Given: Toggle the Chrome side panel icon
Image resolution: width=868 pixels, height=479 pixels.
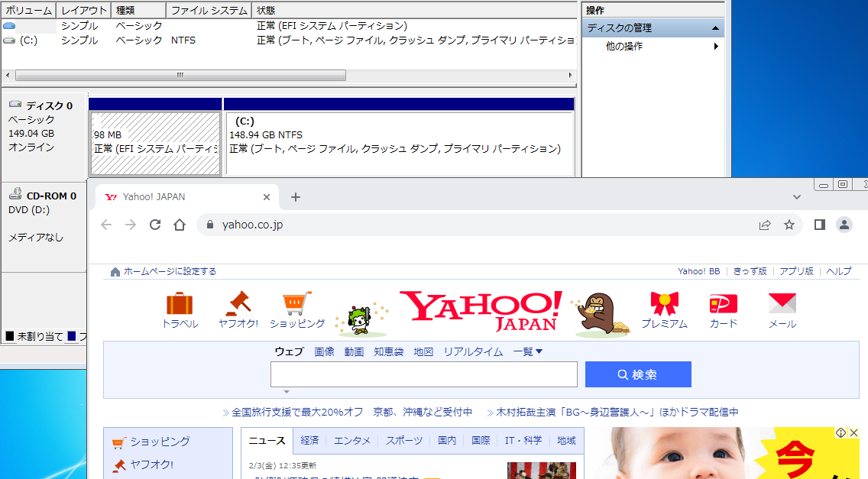Looking at the screenshot, I should [820, 225].
